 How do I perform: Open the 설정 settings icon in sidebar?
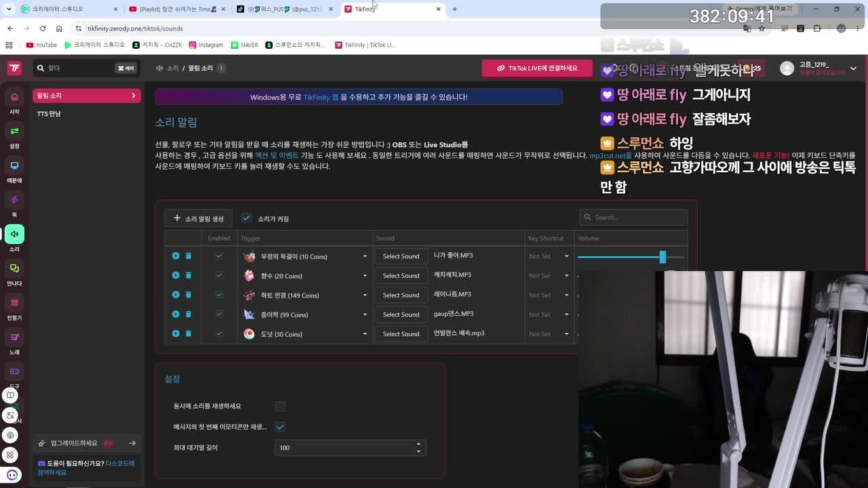[x=14, y=131]
